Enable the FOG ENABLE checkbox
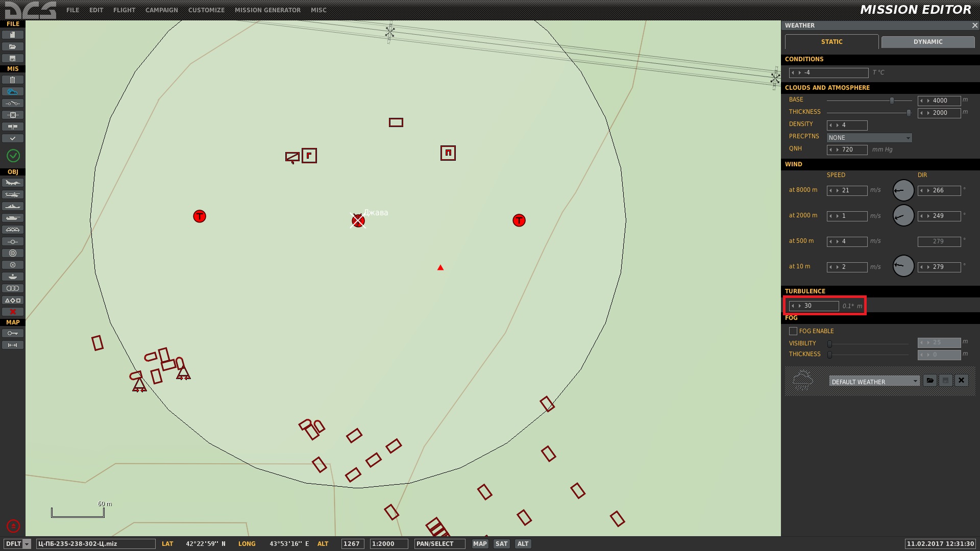This screenshot has height=551, width=980. pos(793,331)
